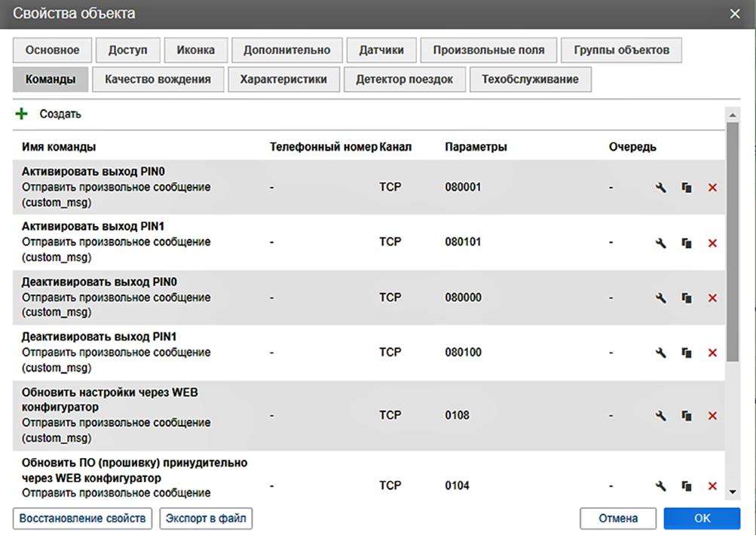Image resolution: width=756 pixels, height=535 pixels.
Task: Copy the command with parameter 0104
Action: pyautogui.click(x=687, y=486)
